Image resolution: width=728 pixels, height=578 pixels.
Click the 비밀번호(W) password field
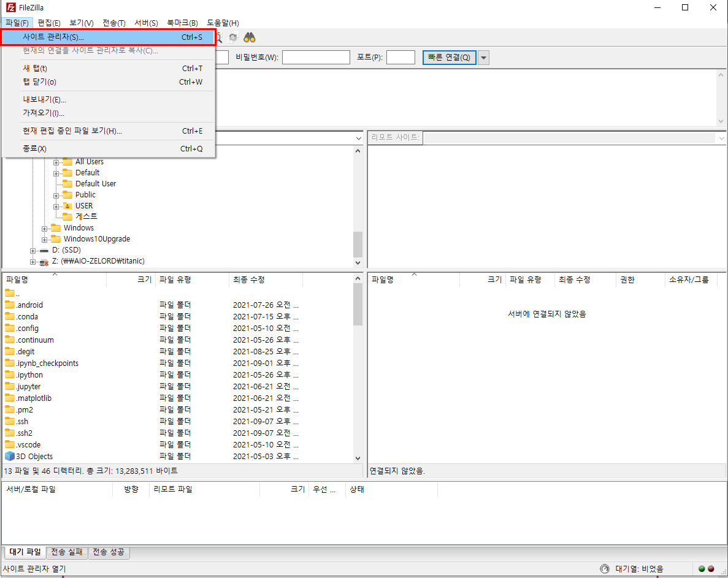click(316, 58)
